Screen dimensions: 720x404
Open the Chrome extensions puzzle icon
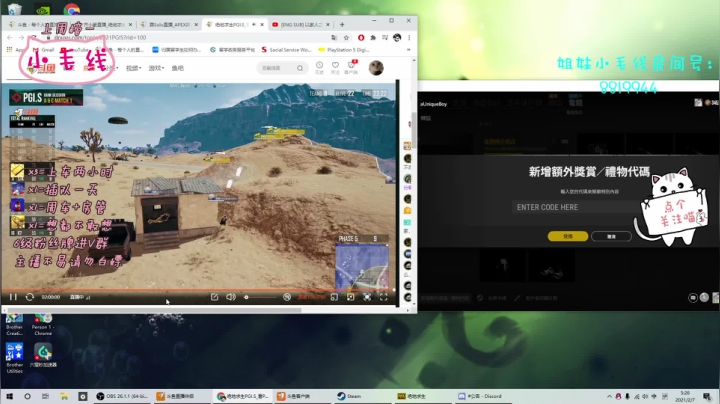373,38
